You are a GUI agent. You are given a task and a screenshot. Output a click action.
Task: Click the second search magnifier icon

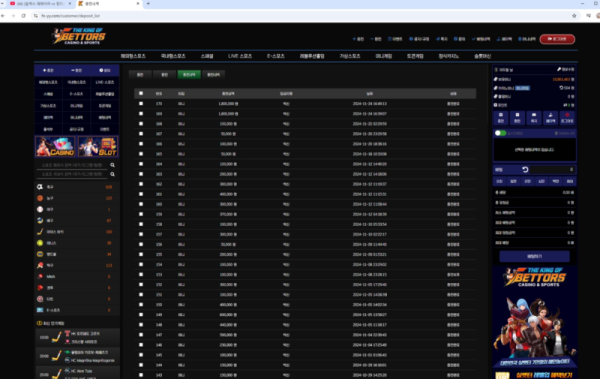[x=112, y=174]
